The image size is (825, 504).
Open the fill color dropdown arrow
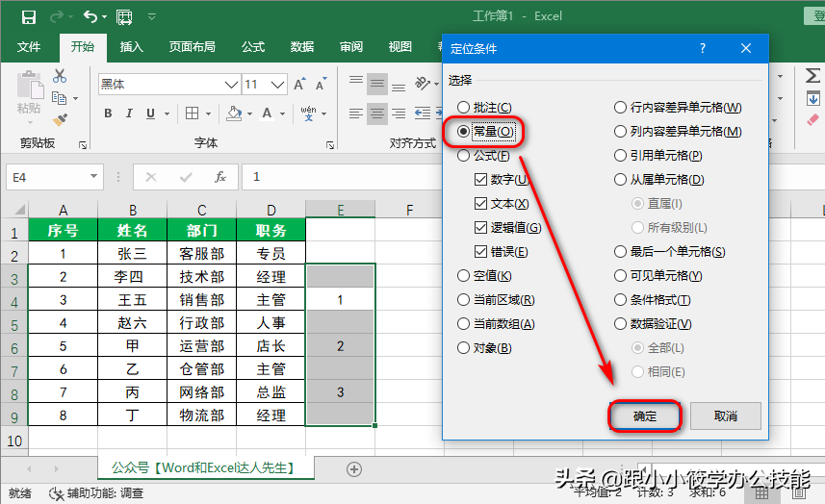click(250, 113)
